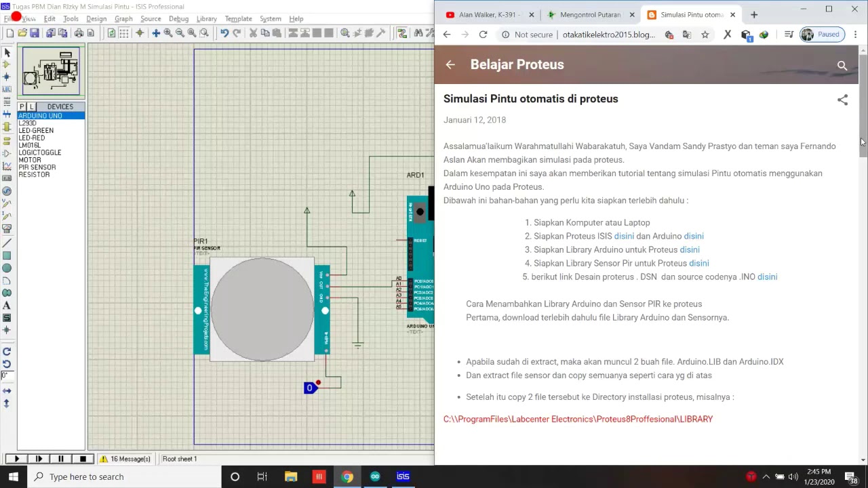Screen dimensions: 868x488
Task: Click the Chrome address bar URL
Action: click(609, 35)
